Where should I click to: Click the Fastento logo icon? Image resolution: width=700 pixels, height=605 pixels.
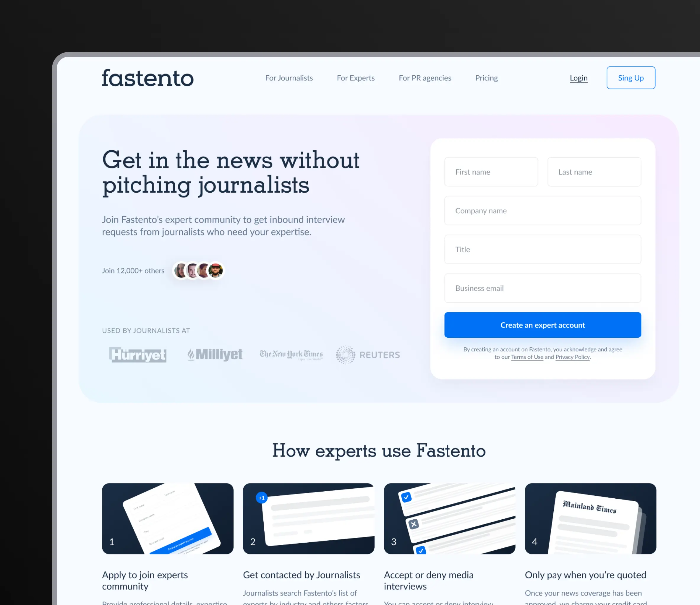[x=148, y=77]
